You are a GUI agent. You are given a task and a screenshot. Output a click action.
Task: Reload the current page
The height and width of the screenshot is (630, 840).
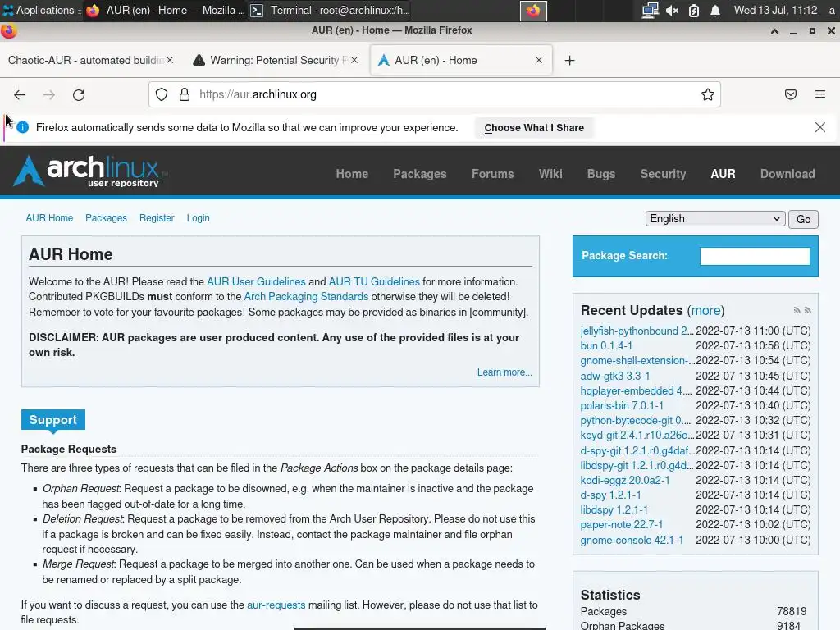(x=79, y=95)
